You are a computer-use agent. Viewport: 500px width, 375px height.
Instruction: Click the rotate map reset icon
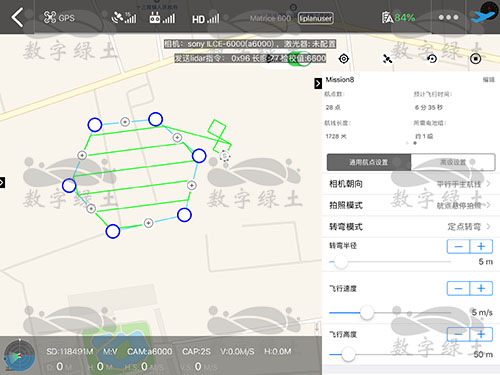(x=432, y=59)
